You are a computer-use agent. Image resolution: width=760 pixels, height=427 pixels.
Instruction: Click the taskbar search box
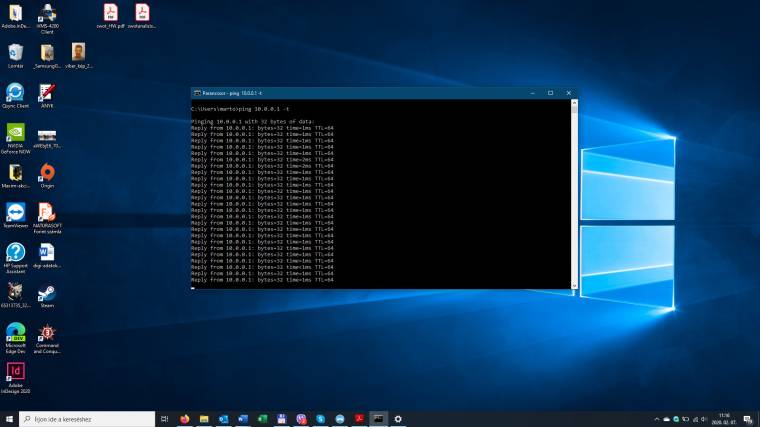[x=90, y=419]
